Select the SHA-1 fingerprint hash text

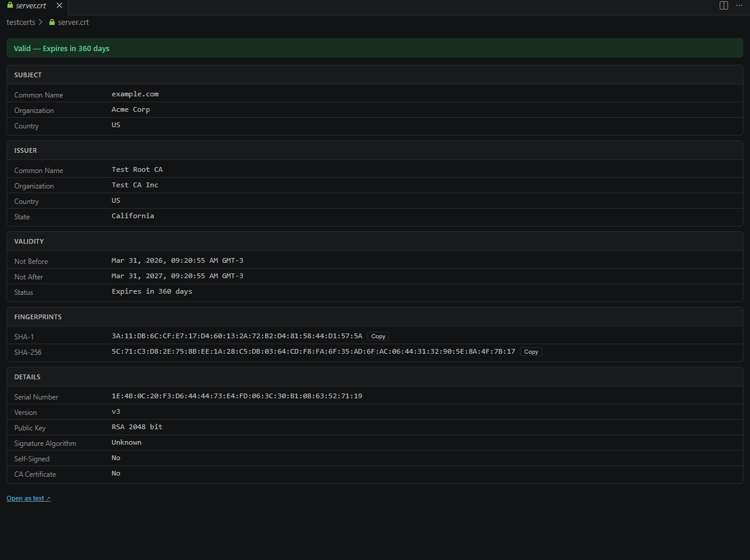pos(237,336)
